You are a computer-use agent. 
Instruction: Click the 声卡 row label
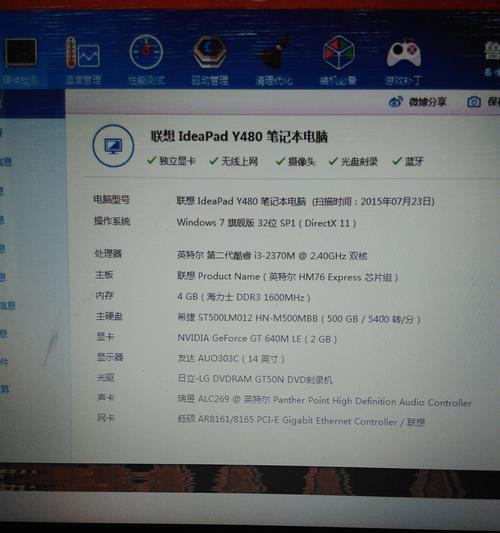[x=106, y=397]
